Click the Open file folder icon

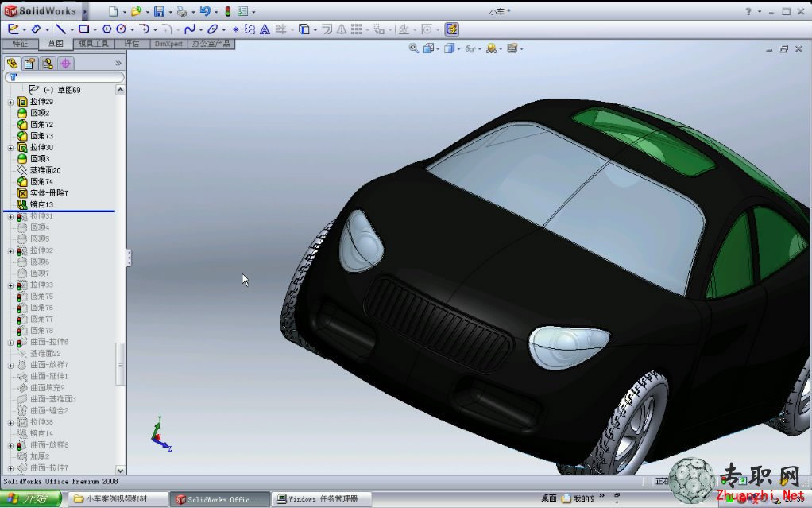pyautogui.click(x=136, y=11)
